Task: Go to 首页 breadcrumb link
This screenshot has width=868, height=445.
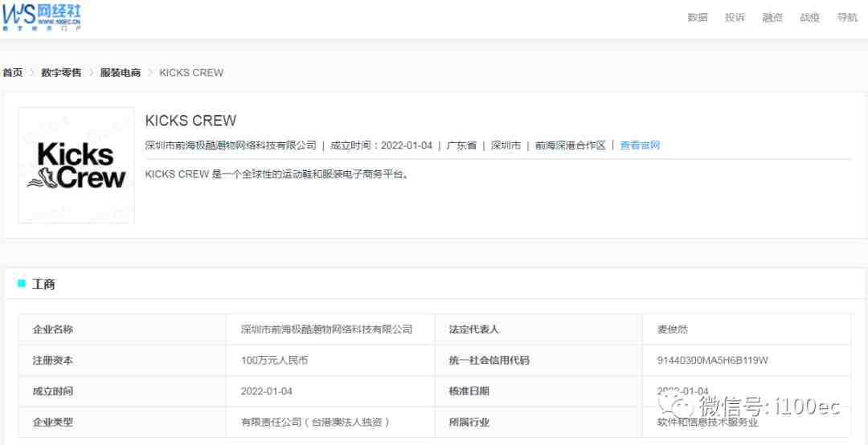Action: 13,72
